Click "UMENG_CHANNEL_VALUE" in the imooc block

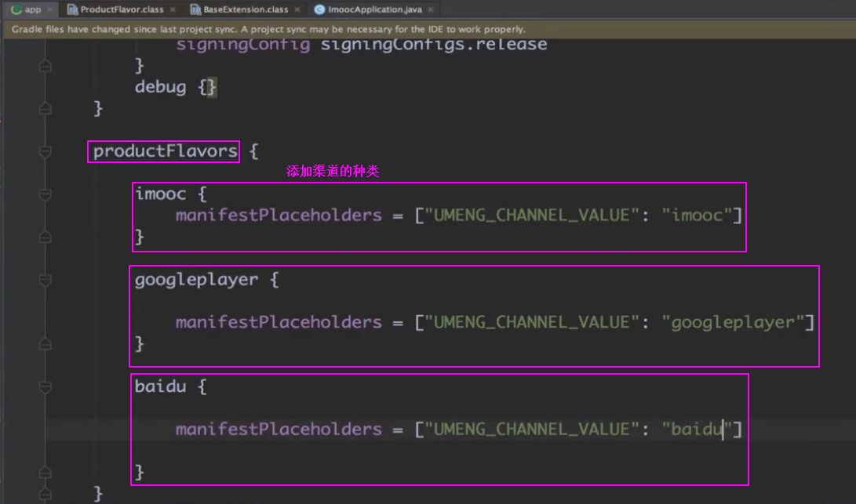coord(532,215)
